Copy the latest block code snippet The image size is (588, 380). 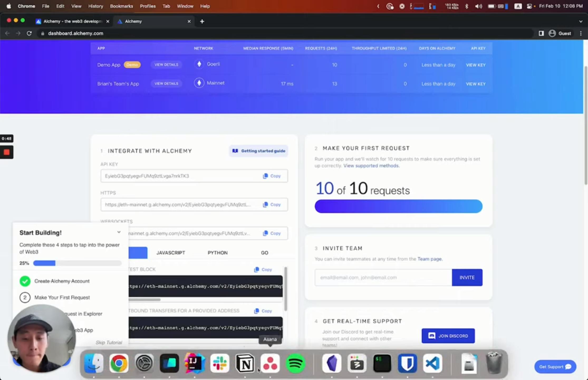(x=263, y=269)
